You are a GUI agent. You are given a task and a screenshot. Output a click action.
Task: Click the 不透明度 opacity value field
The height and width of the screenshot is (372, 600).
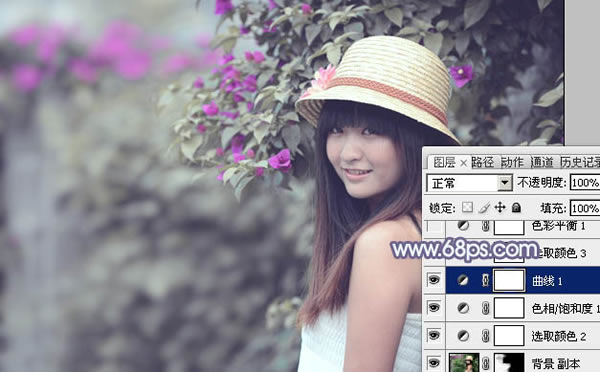(x=585, y=183)
